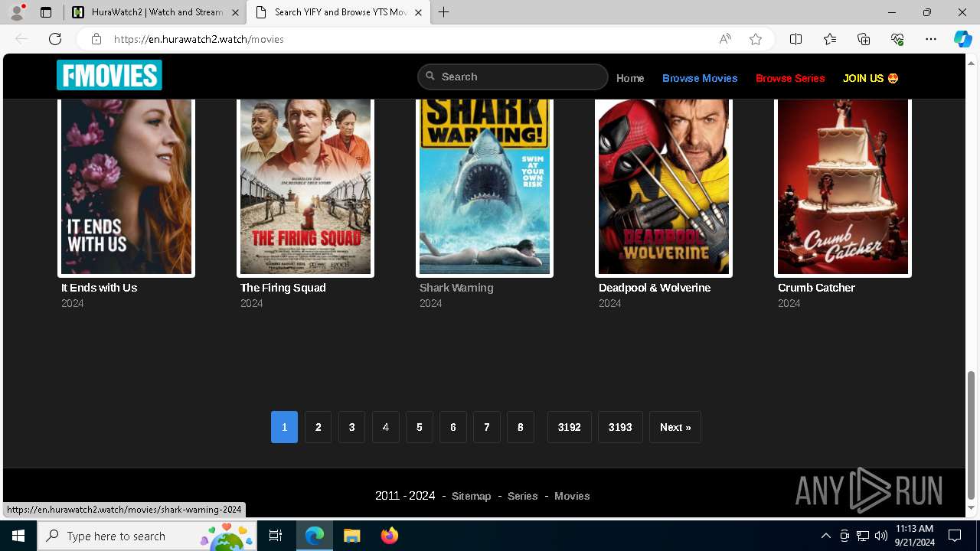Launch Firefox from taskbar
Image resolution: width=980 pixels, height=551 pixels.
tap(389, 536)
